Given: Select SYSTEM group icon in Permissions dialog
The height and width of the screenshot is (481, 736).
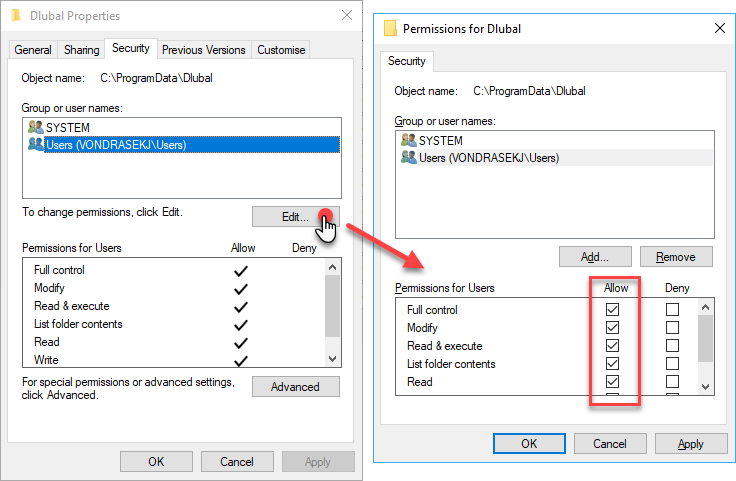Looking at the screenshot, I should coord(408,140).
